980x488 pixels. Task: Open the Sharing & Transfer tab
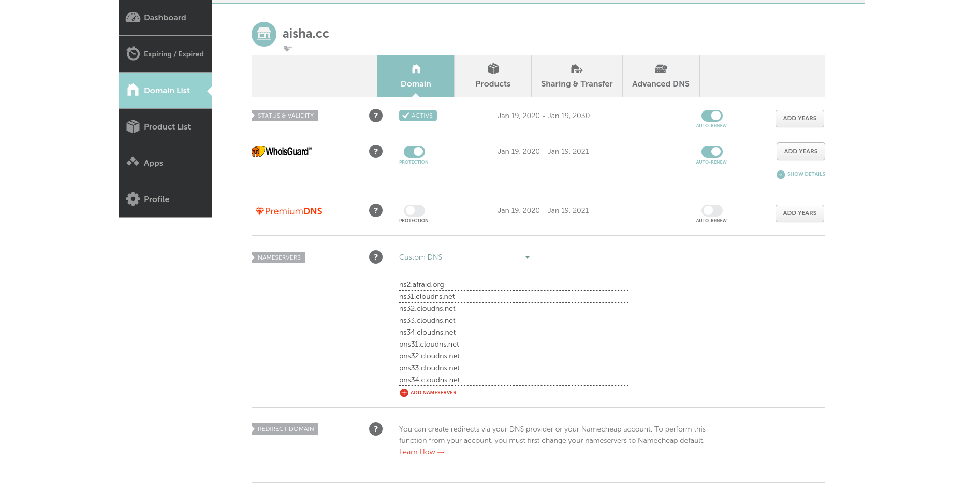coord(577,76)
